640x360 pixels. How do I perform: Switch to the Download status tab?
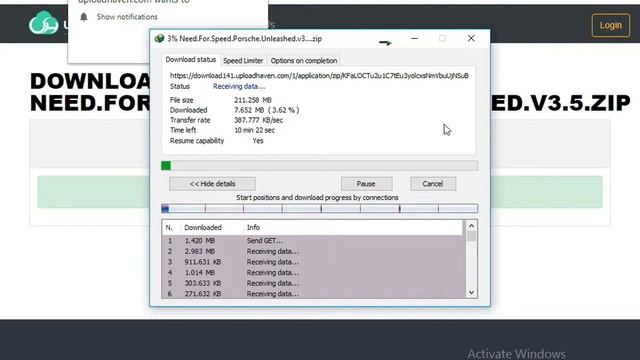(x=191, y=60)
